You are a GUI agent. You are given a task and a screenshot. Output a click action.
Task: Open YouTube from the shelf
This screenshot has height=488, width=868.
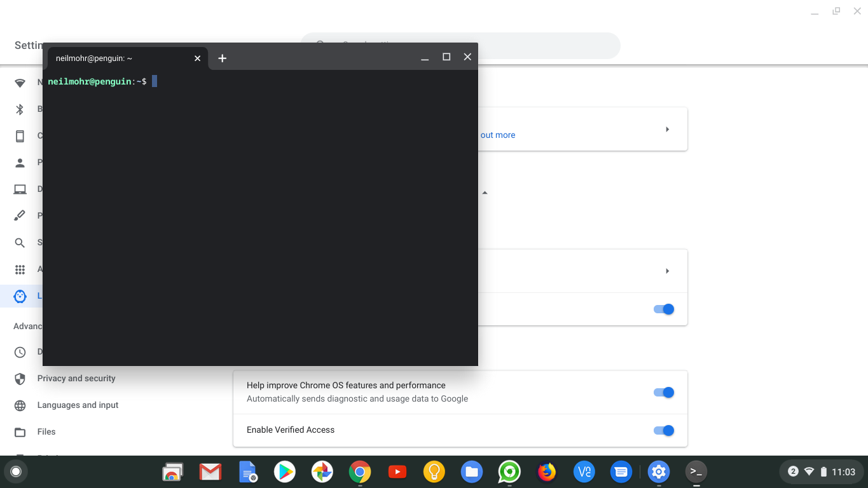click(397, 472)
